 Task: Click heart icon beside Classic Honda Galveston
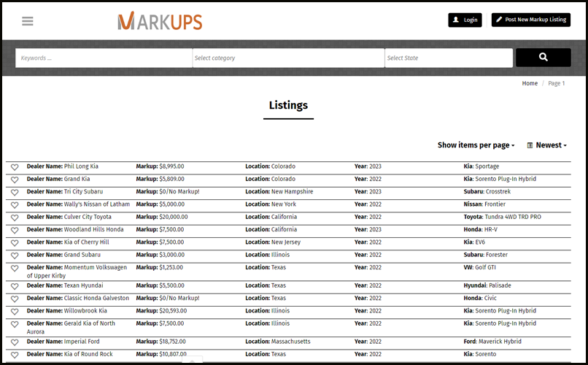pos(15,299)
